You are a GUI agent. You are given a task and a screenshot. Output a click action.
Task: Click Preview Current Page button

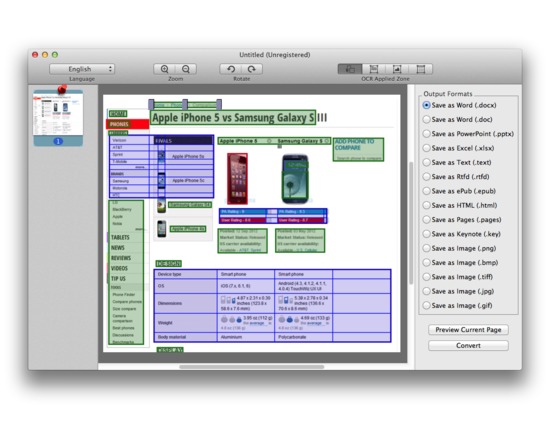[468, 330]
